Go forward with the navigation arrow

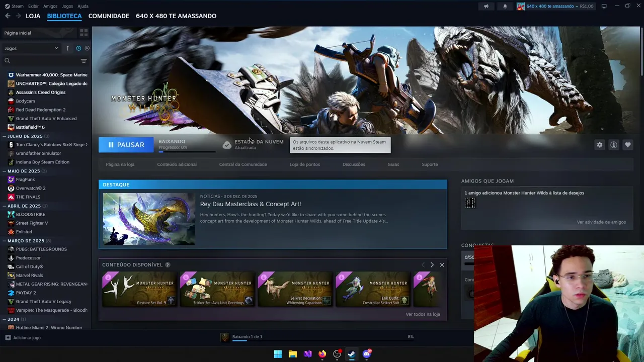click(x=18, y=16)
